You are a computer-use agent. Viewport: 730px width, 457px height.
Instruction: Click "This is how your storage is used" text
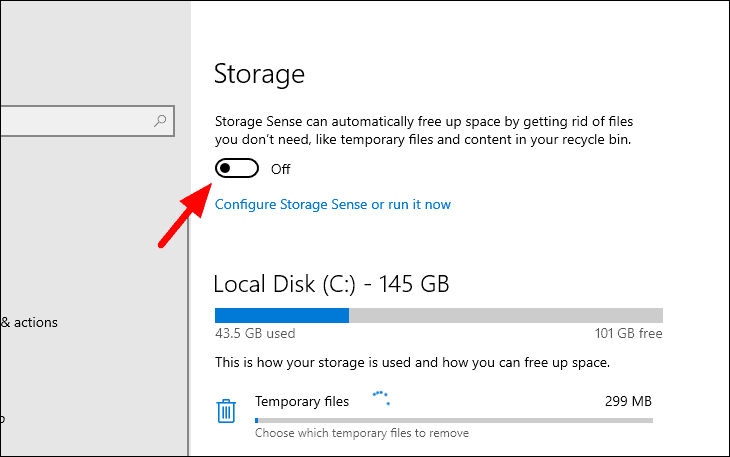412,361
